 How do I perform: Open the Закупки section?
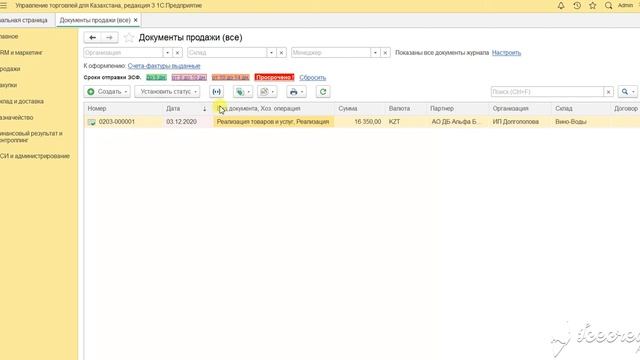(x=9, y=85)
